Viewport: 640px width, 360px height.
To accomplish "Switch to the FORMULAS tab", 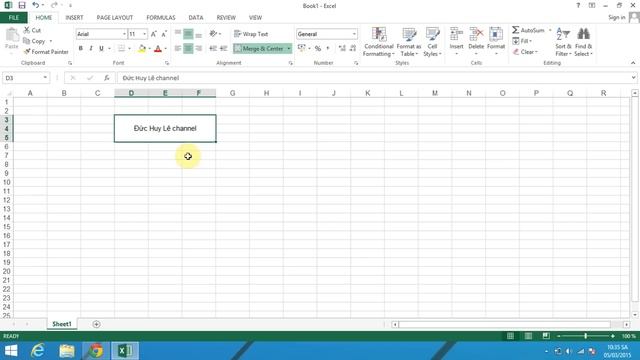I will coord(161,18).
